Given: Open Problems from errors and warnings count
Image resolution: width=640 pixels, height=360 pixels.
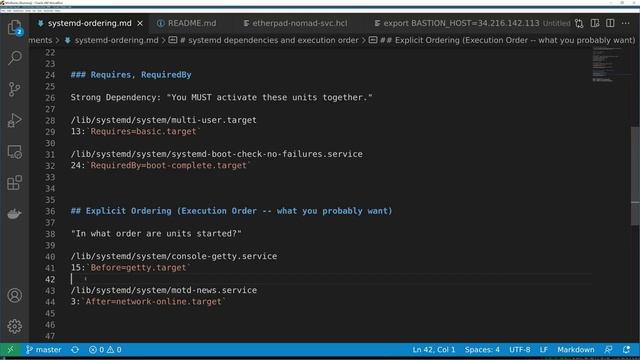Looking at the screenshot, I should (105, 349).
